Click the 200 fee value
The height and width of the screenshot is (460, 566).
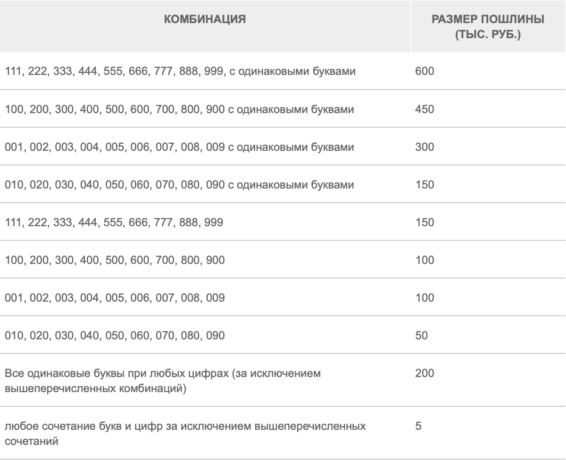pyautogui.click(x=424, y=373)
